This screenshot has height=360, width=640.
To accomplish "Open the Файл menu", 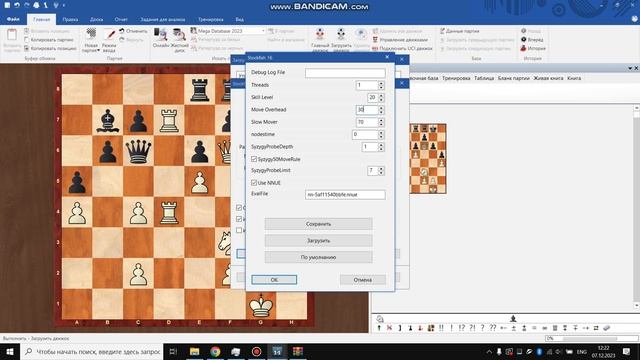I will (x=13, y=19).
